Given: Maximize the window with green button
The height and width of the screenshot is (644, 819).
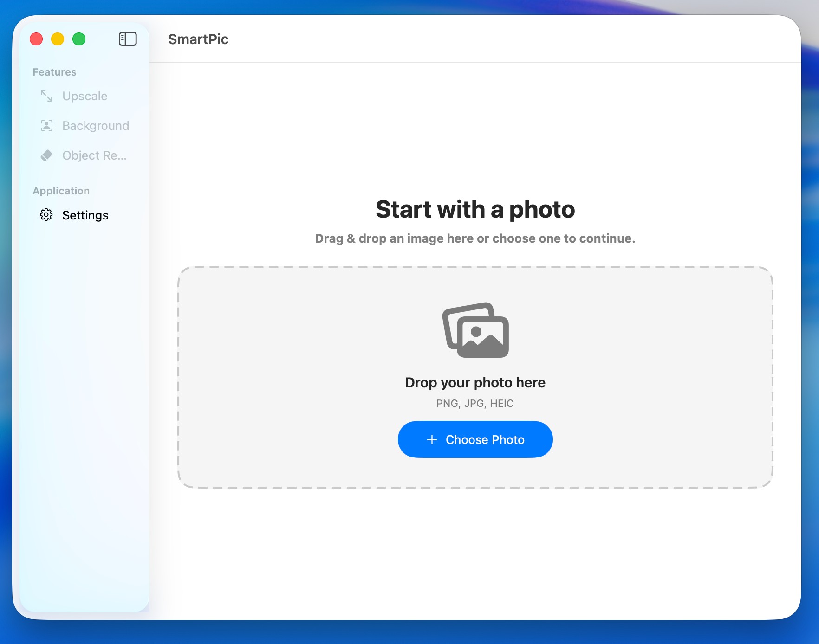Looking at the screenshot, I should coord(79,39).
